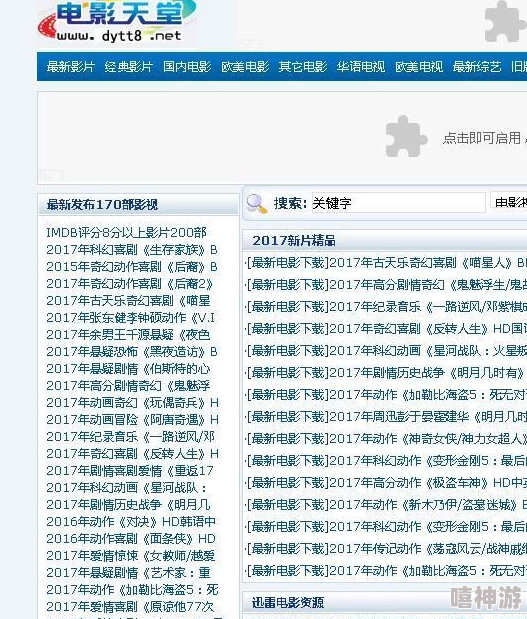This screenshot has height=619, width=527.
Task: Open 2017年余男王千源悬疑《夜色 link
Action: click(x=128, y=335)
